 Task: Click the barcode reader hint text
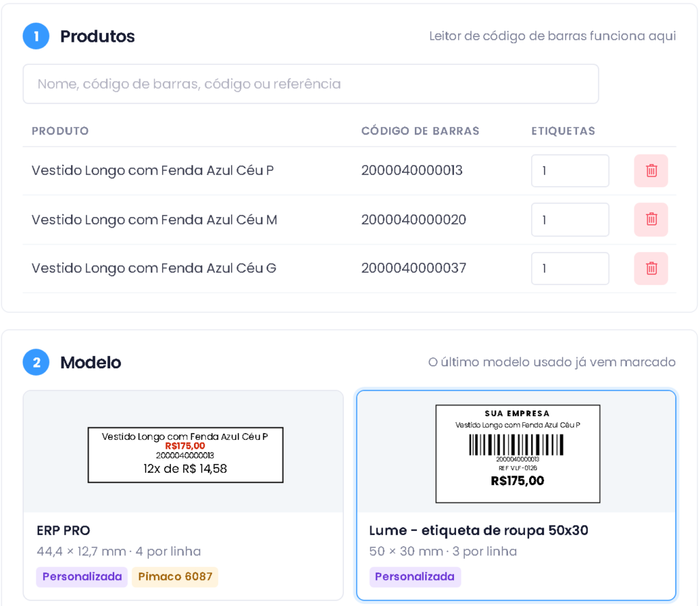[552, 36]
